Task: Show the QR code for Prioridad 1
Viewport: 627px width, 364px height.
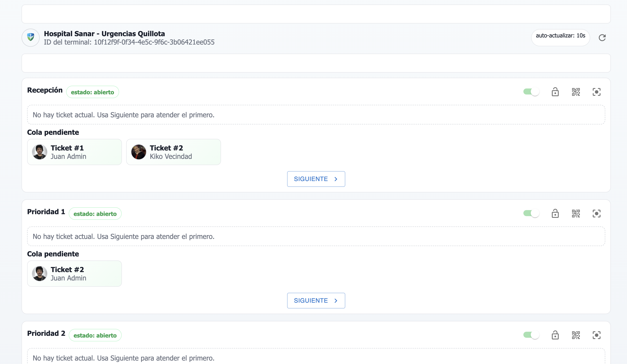Action: click(576, 213)
